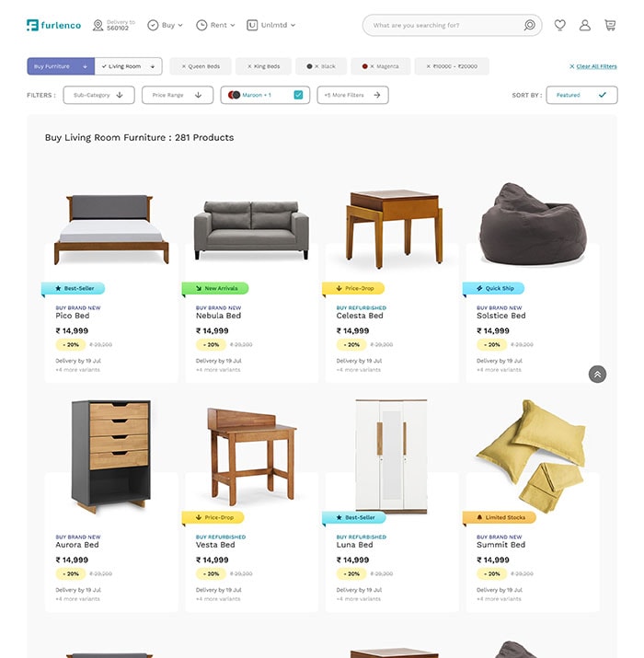Open the +5 More Filters button
Image resolution: width=644 pixels, height=658 pixels.
tap(353, 96)
